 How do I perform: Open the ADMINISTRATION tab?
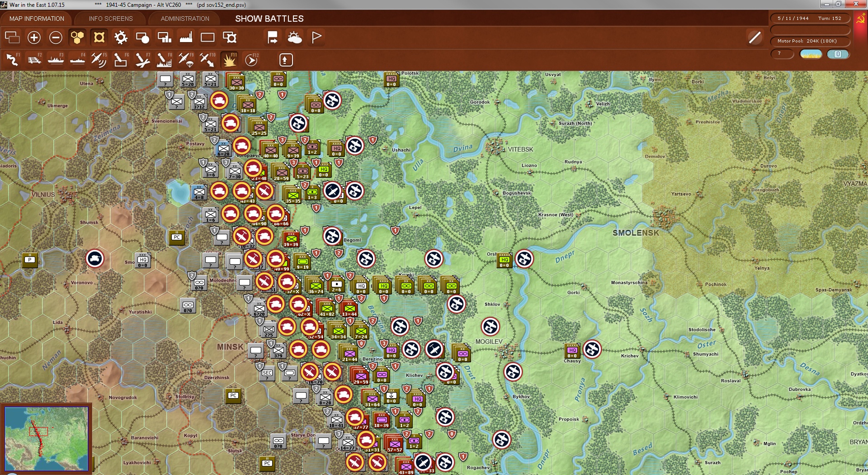(185, 19)
